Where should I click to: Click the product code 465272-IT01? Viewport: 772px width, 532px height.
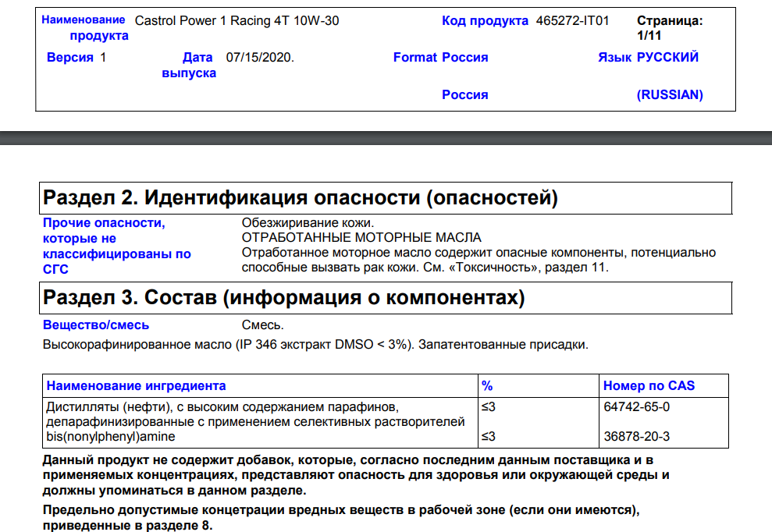[x=573, y=20]
